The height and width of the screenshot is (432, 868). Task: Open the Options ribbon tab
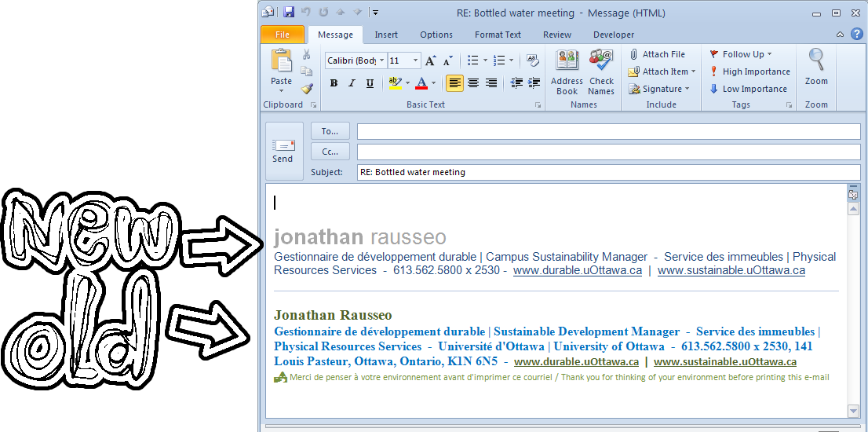click(x=436, y=35)
